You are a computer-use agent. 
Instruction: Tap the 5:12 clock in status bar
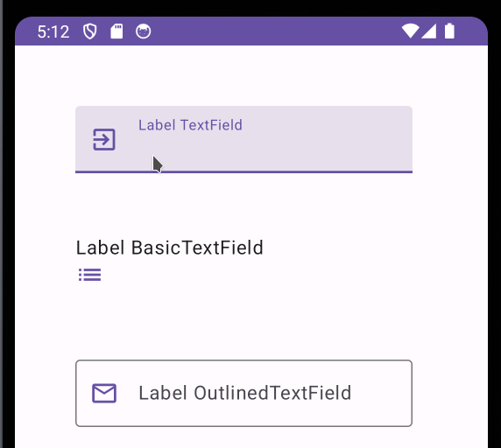[53, 31]
